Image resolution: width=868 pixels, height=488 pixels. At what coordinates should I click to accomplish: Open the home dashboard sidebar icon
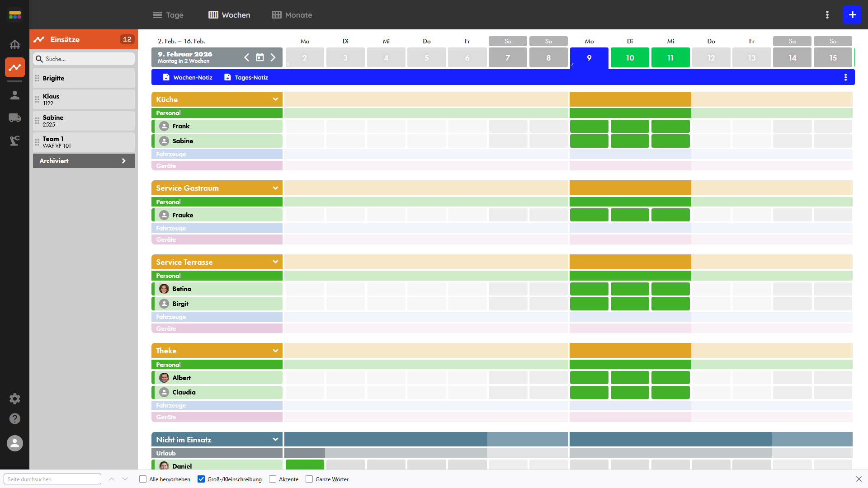15,44
